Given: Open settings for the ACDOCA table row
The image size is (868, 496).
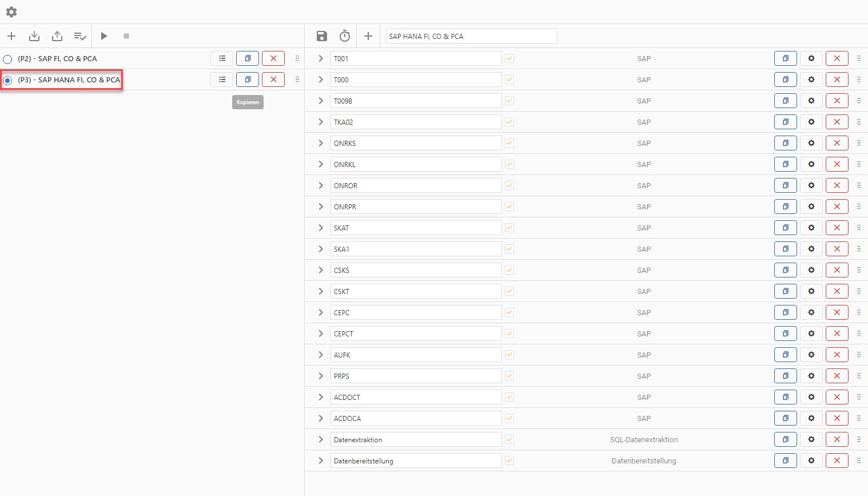Looking at the screenshot, I should pyautogui.click(x=811, y=418).
